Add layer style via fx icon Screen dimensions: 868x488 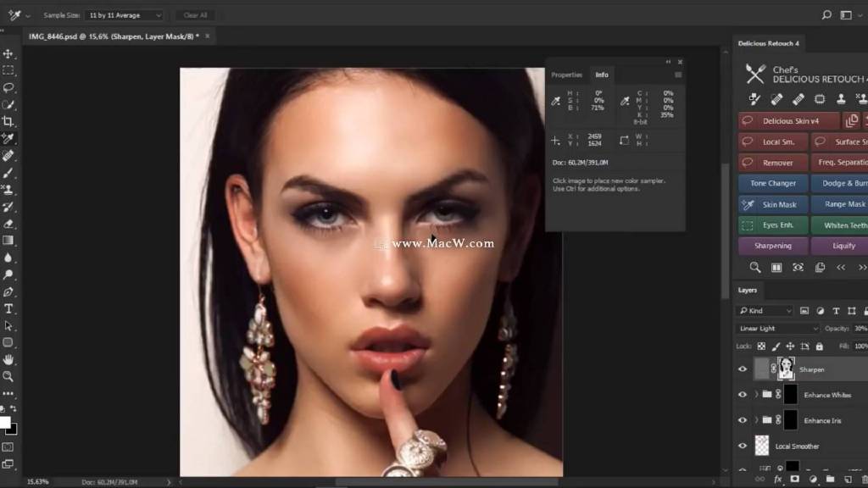[x=778, y=480]
